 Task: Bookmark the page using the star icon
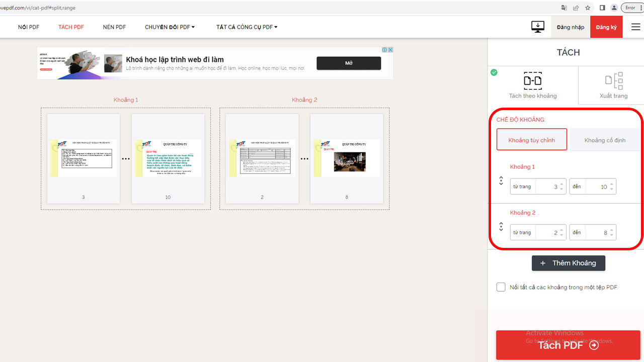click(x=588, y=8)
